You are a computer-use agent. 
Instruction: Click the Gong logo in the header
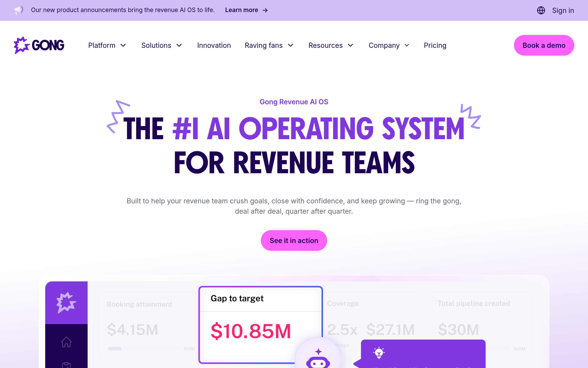[x=39, y=45]
